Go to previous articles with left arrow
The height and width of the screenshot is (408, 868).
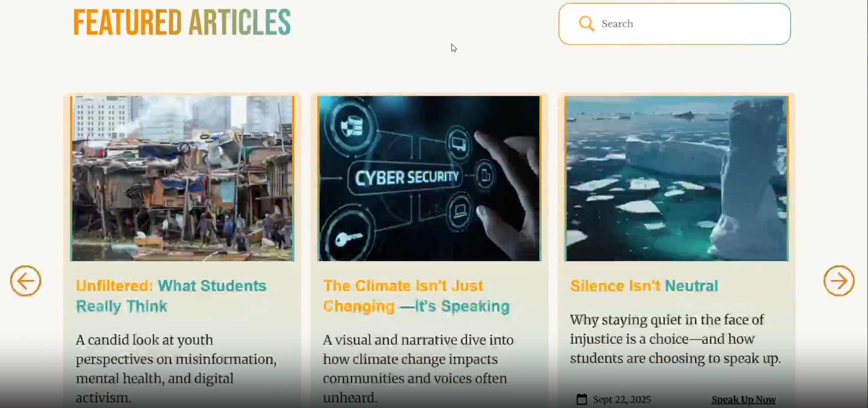click(26, 281)
